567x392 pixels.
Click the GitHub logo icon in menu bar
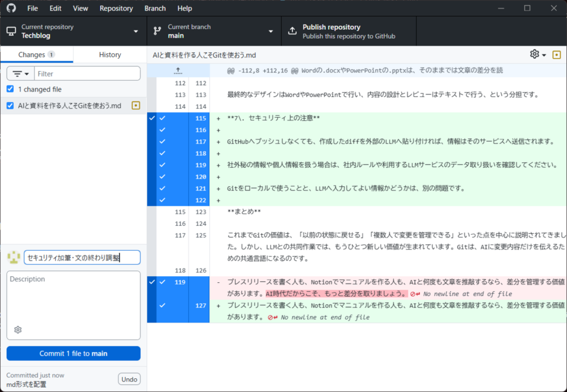[x=11, y=8]
